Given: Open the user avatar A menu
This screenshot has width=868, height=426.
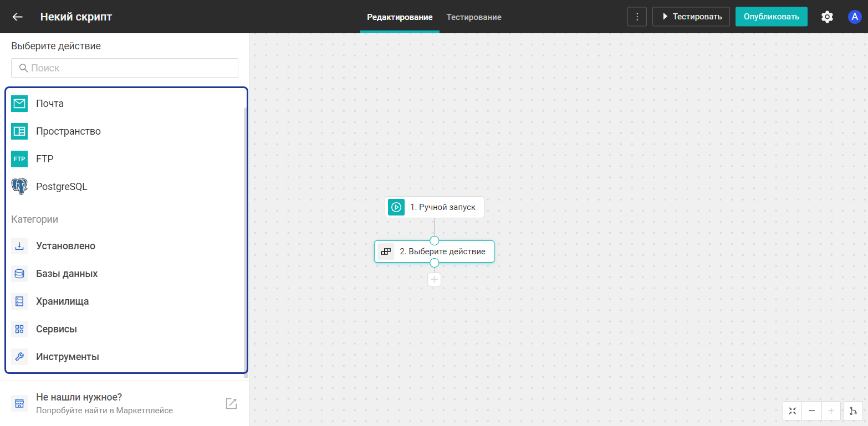Looking at the screenshot, I should coord(855,17).
